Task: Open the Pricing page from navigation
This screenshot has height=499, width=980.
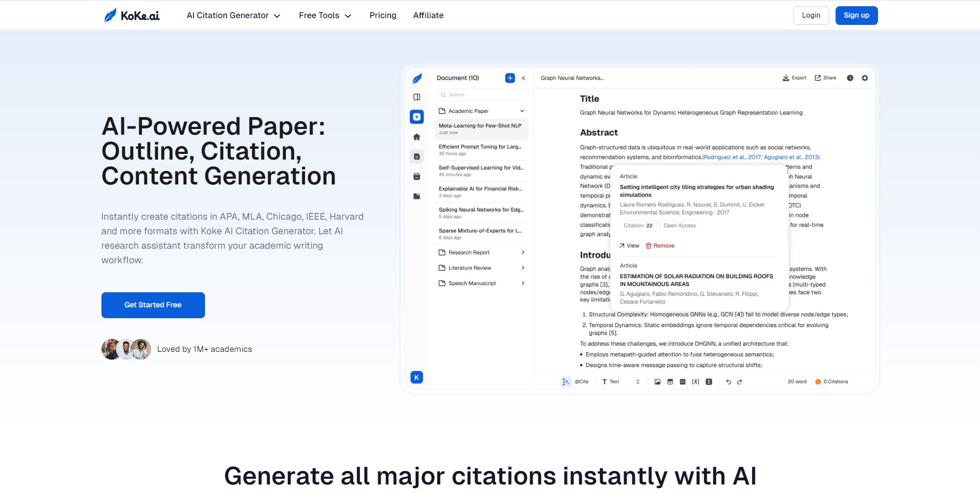Action: pyautogui.click(x=383, y=16)
